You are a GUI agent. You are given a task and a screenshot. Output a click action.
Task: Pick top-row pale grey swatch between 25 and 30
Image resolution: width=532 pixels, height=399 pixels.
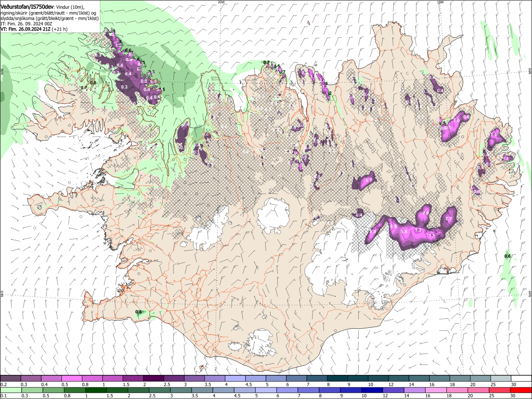501,379
